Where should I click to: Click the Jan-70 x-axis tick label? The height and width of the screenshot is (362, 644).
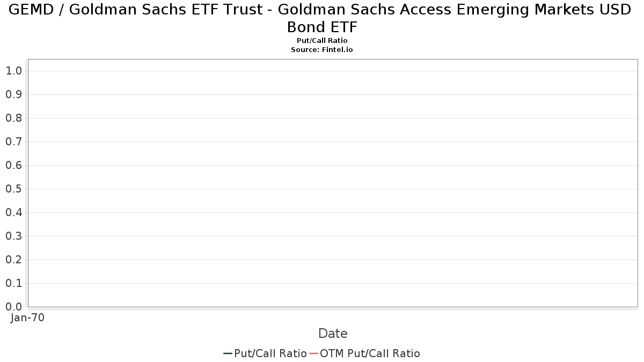tap(28, 317)
